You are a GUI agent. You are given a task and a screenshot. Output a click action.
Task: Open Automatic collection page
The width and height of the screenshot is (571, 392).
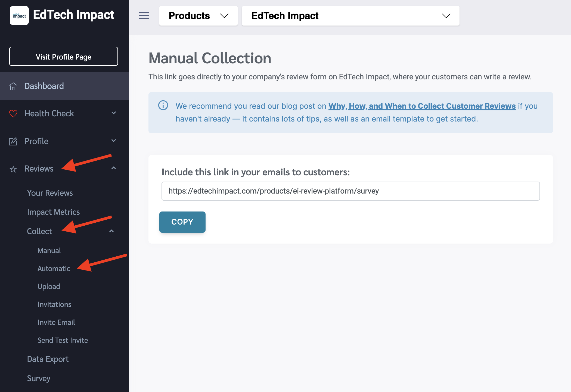pos(54,269)
